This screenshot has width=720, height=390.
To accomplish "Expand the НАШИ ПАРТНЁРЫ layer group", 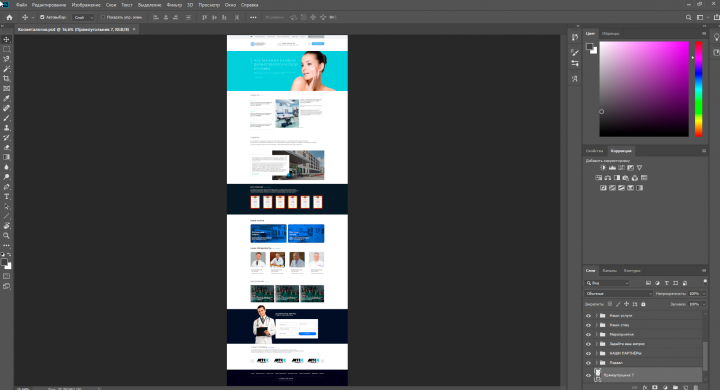I will click(596, 353).
